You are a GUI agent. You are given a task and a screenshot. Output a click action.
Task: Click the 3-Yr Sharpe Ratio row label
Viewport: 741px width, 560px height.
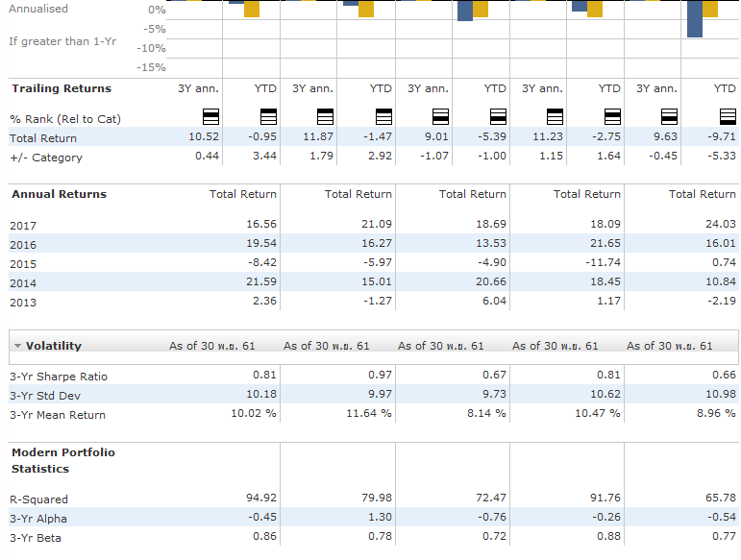tap(59, 377)
